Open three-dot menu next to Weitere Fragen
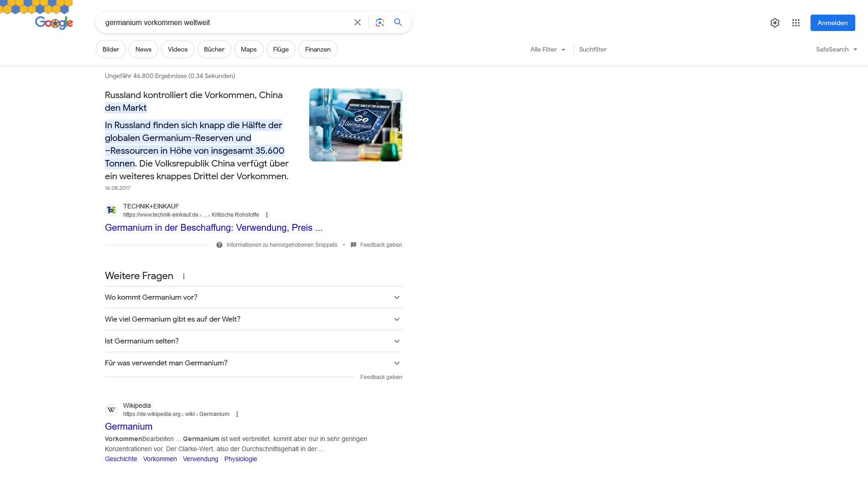This screenshot has width=868, height=478. 184,276
